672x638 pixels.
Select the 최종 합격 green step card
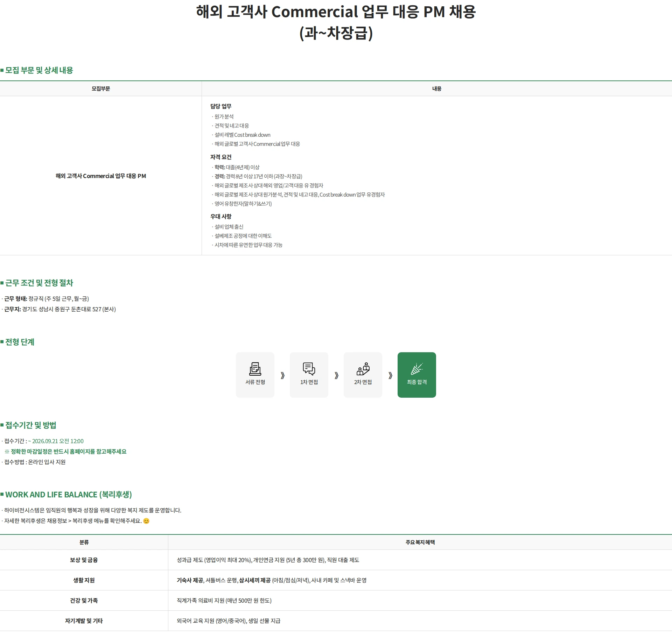(x=416, y=375)
